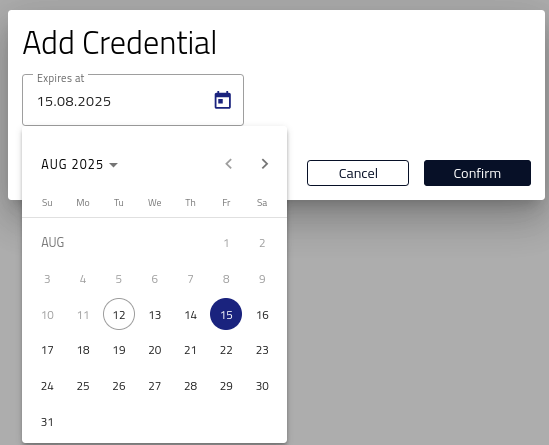Screen dimensions: 549x445
Task: Open the calendar picker icon
Action: 223,100
